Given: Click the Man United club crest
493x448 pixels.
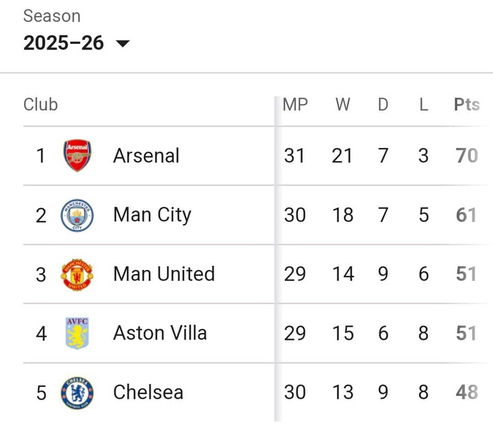Looking at the screenshot, I should coord(77,274).
